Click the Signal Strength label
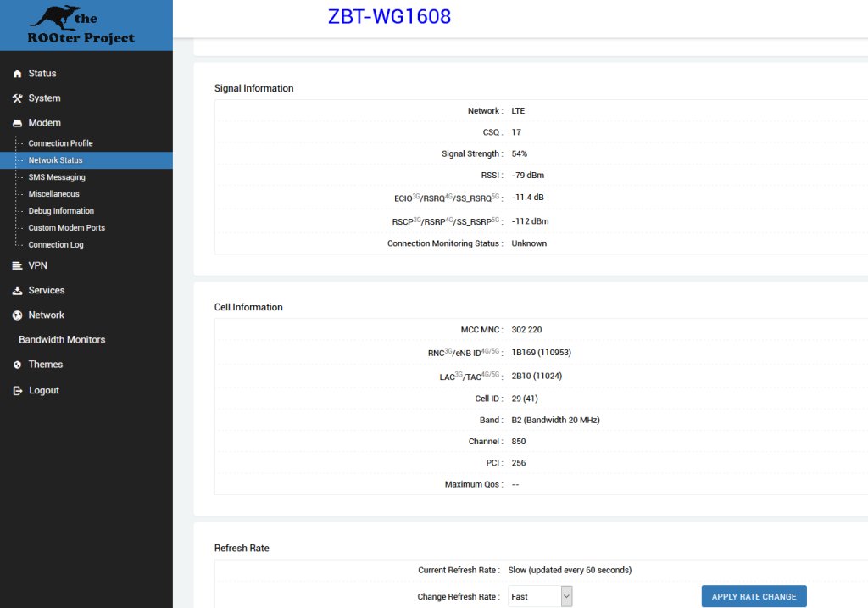The height and width of the screenshot is (608, 868). point(472,153)
